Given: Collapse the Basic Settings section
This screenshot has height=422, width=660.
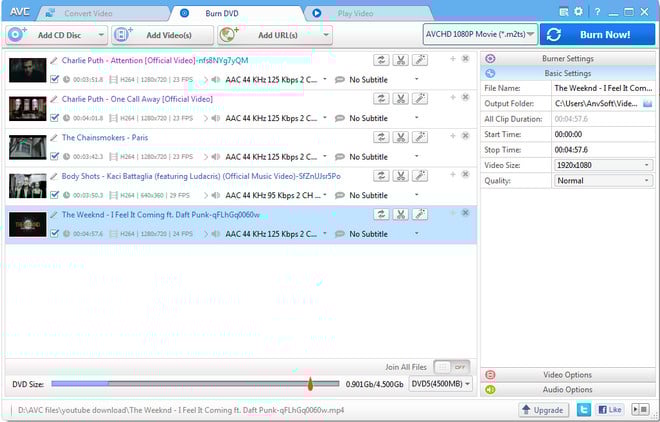Looking at the screenshot, I should click(568, 73).
